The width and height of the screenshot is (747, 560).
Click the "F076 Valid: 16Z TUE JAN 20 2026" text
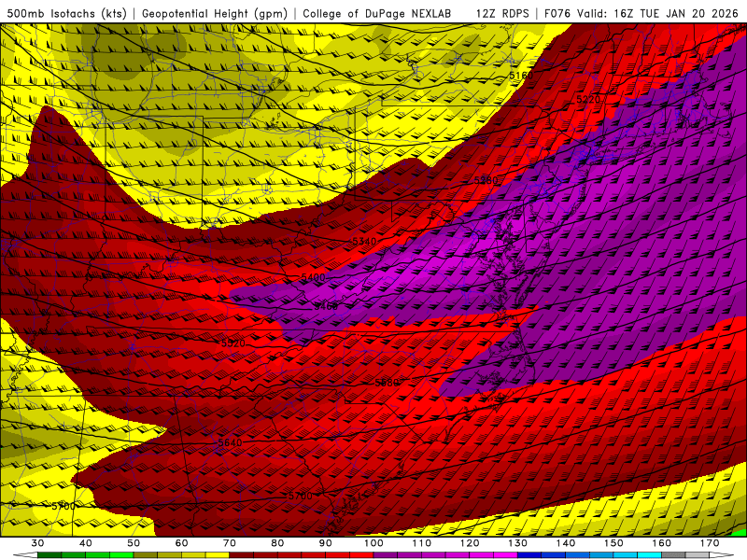point(641,13)
